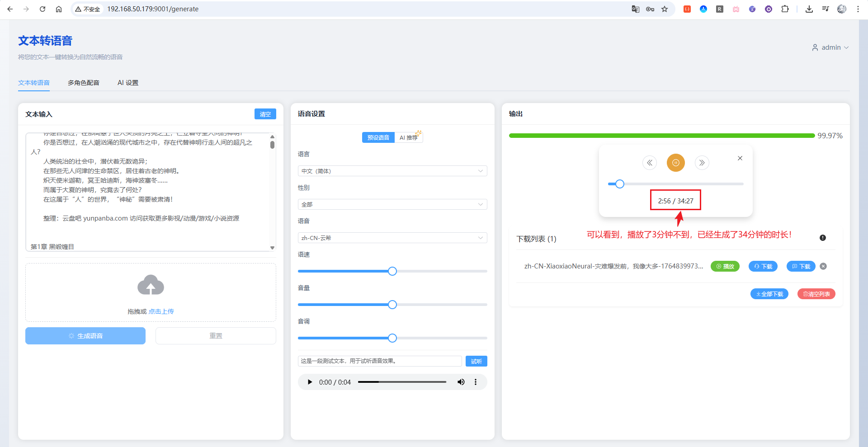
Task: Click the 清空 button in text input panel
Action: (x=265, y=114)
